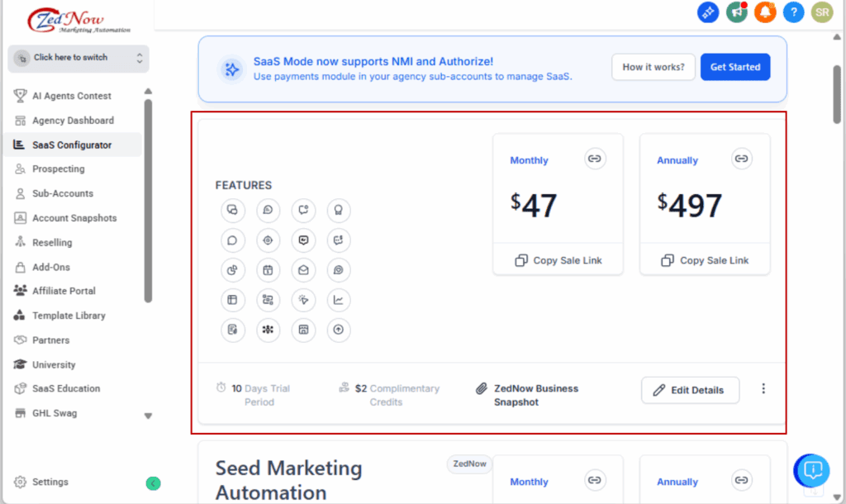Click the sidebar scroll-down arrow
Viewport: 846px width, 504px height.
[149, 416]
